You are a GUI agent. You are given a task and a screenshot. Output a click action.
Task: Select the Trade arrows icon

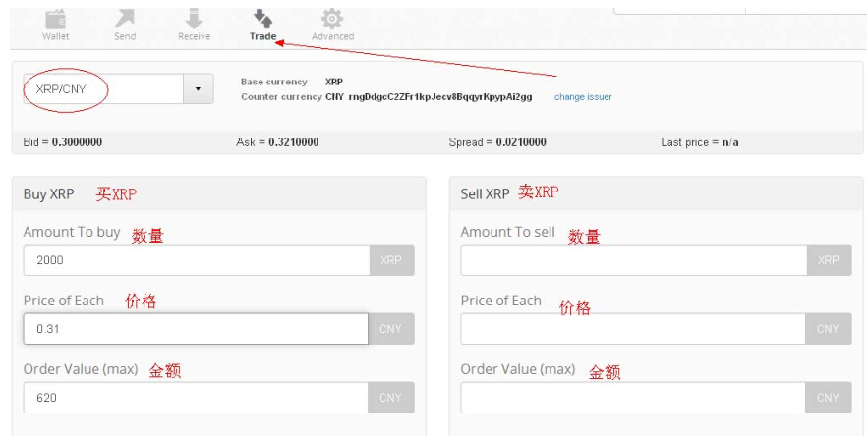tap(262, 25)
